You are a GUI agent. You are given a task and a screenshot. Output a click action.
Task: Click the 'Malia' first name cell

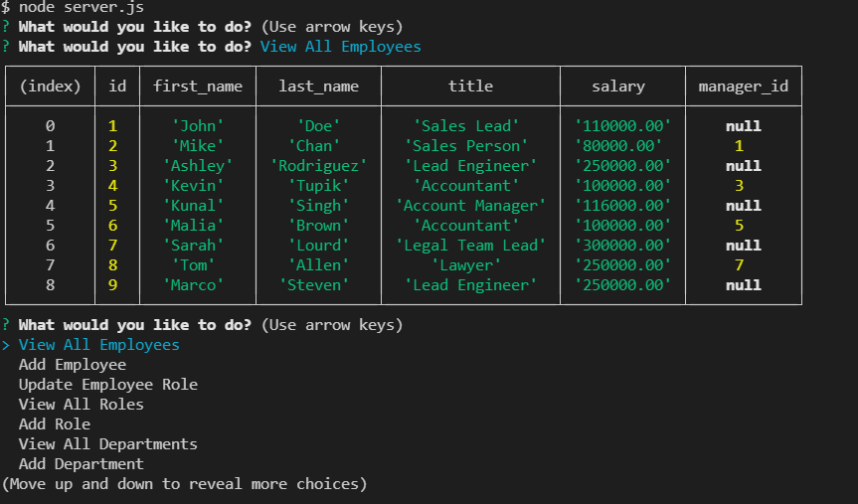point(193,226)
